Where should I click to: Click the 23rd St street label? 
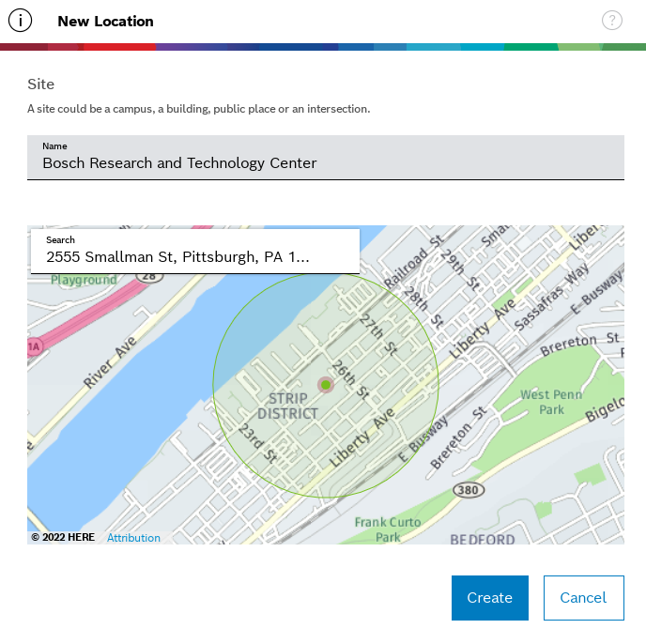258,443
